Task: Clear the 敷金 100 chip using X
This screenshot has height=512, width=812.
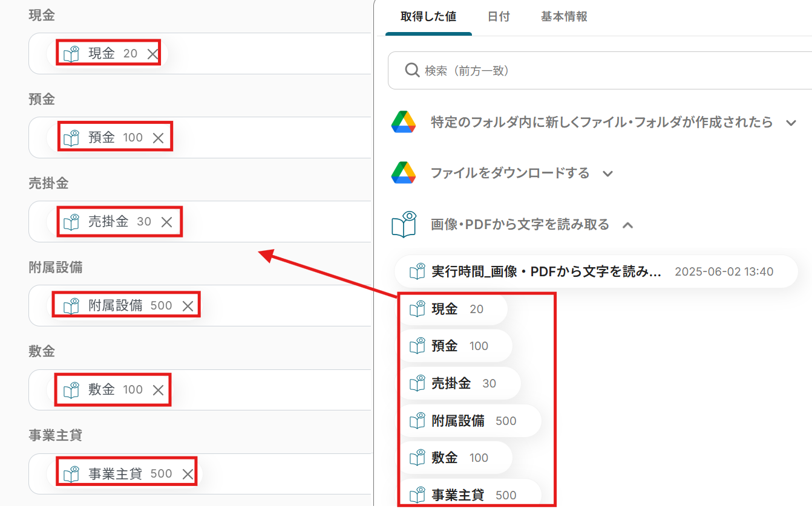Action: click(x=158, y=390)
